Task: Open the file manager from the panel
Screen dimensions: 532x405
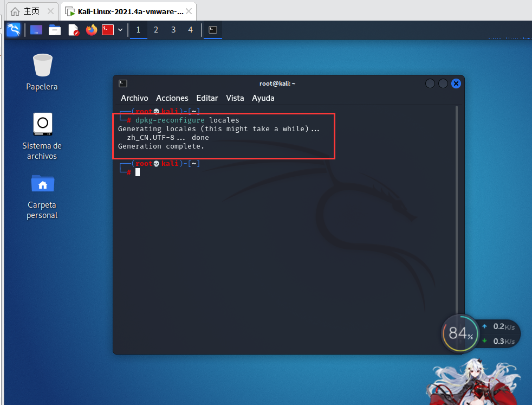Action: tap(54, 30)
